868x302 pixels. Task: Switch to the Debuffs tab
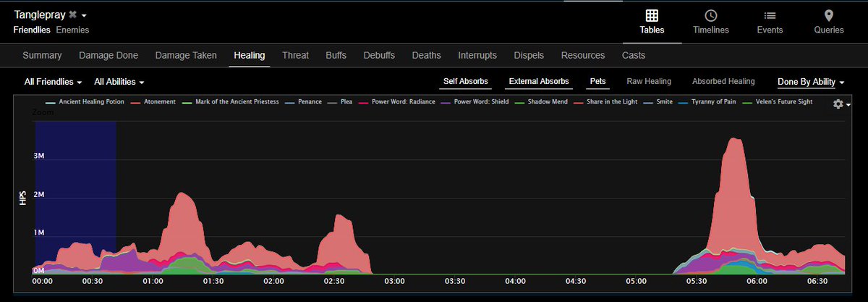379,55
